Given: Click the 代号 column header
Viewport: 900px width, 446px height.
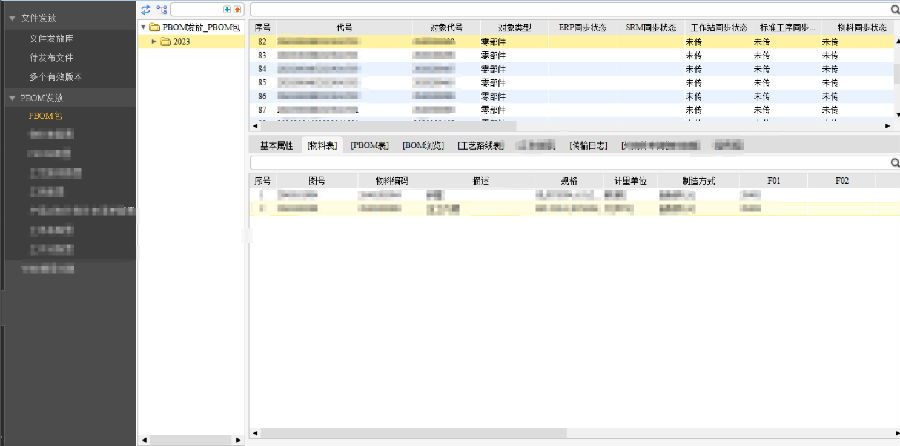Looking at the screenshot, I should (344, 28).
